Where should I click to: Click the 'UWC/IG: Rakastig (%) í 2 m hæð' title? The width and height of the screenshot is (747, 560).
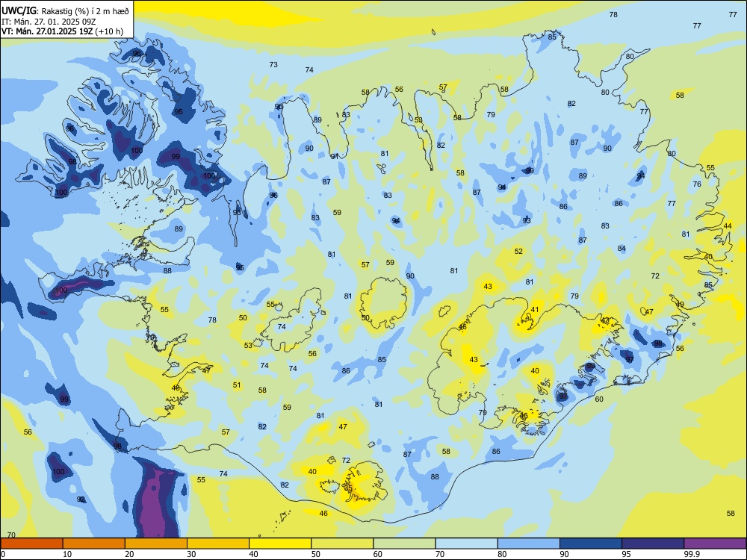point(65,10)
